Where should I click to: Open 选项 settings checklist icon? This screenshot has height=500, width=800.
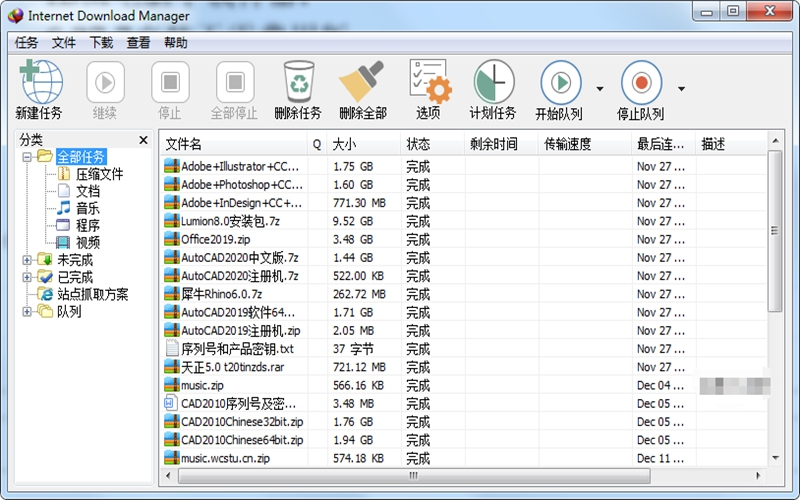click(430, 81)
